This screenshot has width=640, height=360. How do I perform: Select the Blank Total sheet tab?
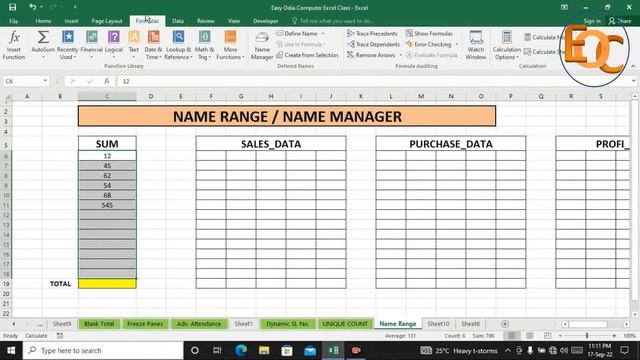99,324
